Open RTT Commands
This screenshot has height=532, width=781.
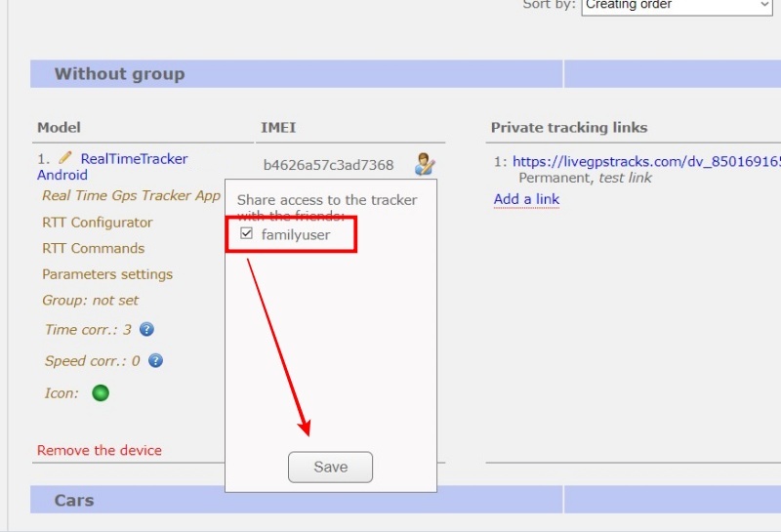click(x=93, y=248)
